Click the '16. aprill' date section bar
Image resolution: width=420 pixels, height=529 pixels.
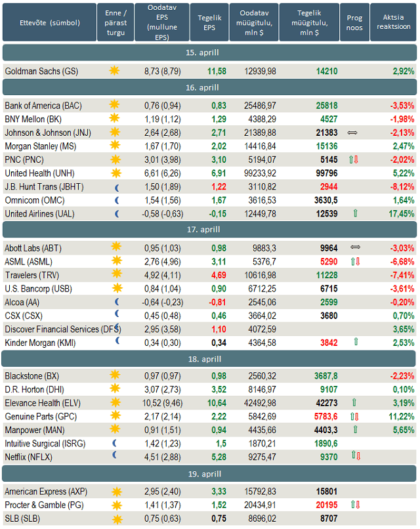pyautogui.click(x=209, y=88)
